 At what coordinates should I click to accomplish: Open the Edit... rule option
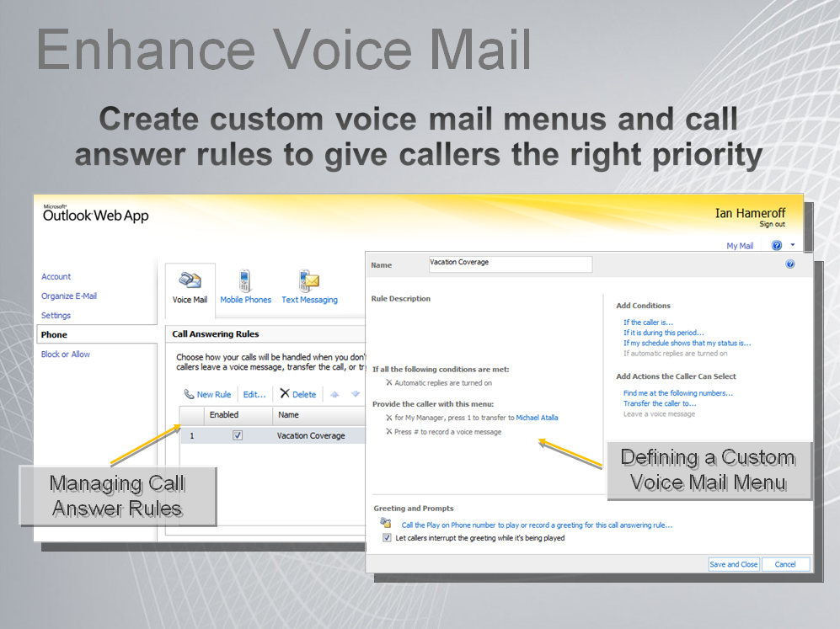tap(254, 394)
